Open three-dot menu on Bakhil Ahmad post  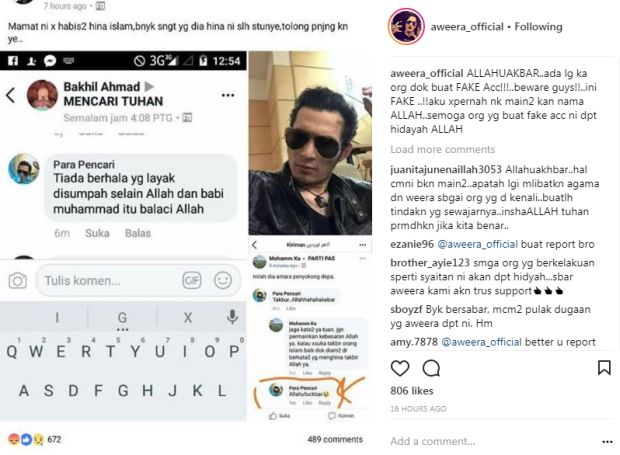228,95
